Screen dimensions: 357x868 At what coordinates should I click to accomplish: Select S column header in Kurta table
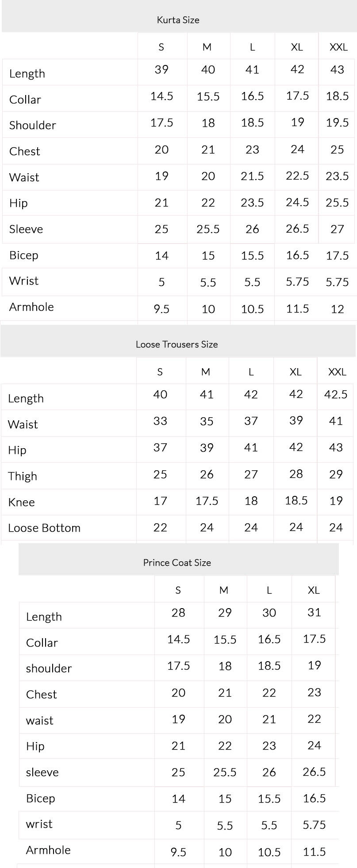point(161,47)
